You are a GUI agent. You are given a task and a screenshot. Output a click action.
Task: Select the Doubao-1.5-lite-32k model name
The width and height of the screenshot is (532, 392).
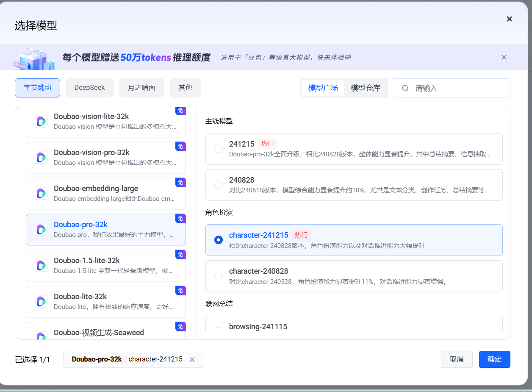87,261
